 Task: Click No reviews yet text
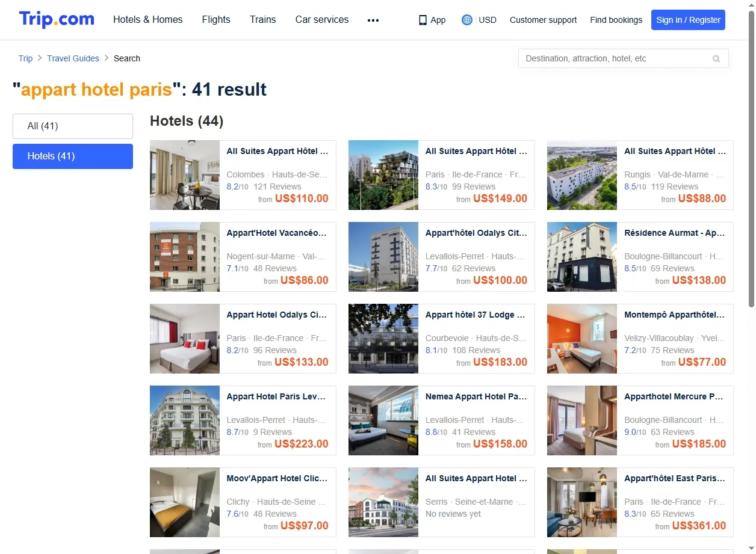(453, 514)
